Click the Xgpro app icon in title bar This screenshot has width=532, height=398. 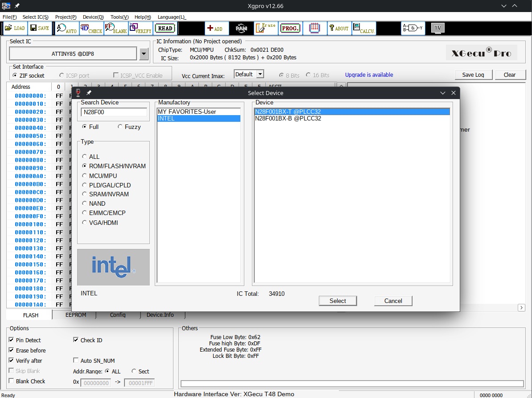pos(6,6)
